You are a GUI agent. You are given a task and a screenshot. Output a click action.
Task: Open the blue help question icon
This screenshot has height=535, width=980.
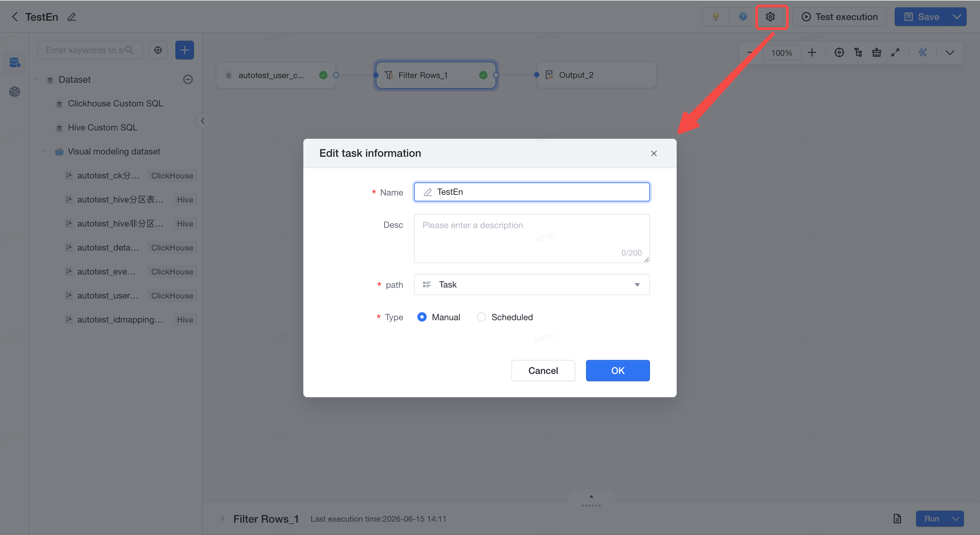pos(743,17)
